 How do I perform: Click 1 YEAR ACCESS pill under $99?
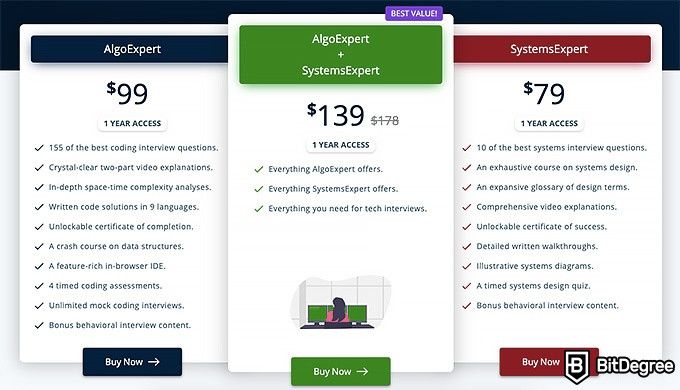tap(132, 124)
